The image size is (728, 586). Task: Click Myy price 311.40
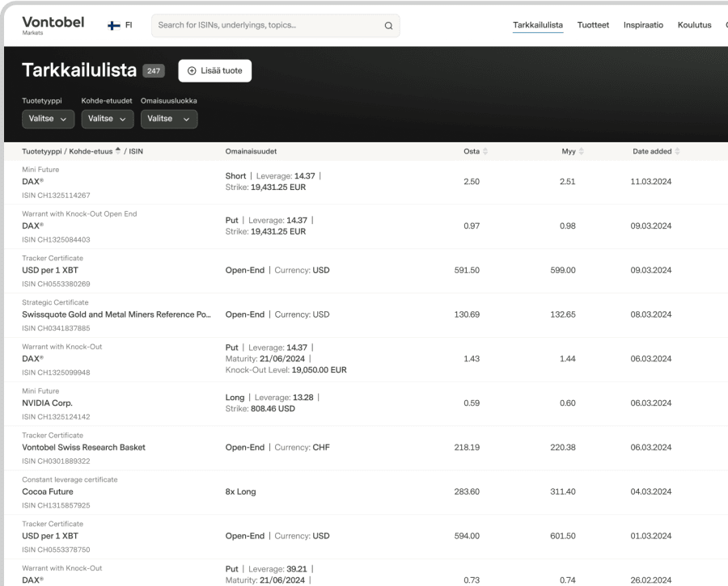click(563, 491)
